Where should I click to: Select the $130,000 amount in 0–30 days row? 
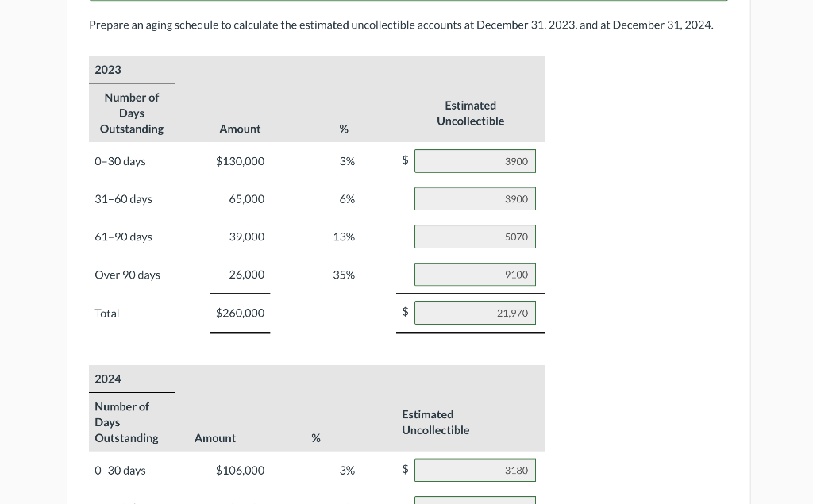pos(240,160)
